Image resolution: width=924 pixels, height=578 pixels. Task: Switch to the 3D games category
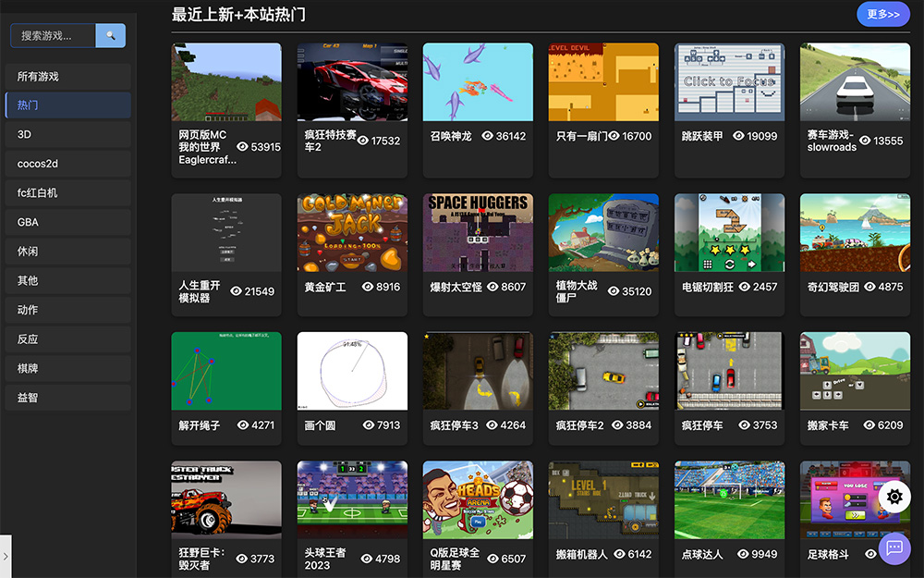click(67, 134)
